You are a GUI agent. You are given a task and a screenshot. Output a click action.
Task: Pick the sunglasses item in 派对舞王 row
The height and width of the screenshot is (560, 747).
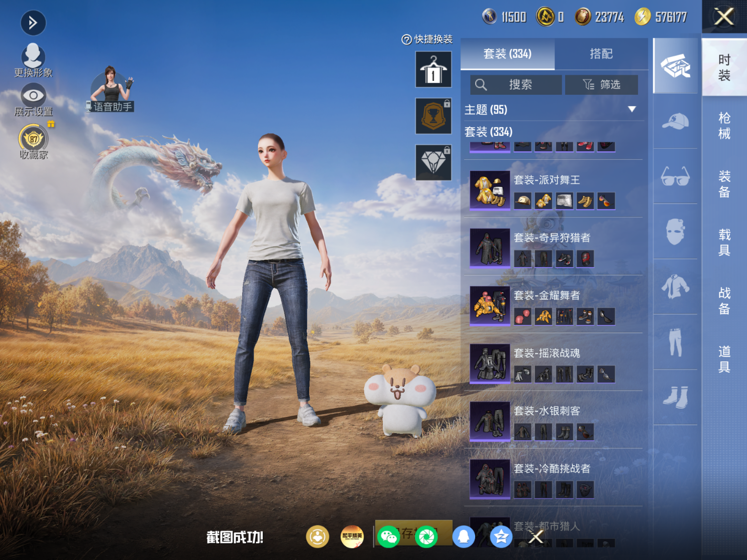[606, 201]
